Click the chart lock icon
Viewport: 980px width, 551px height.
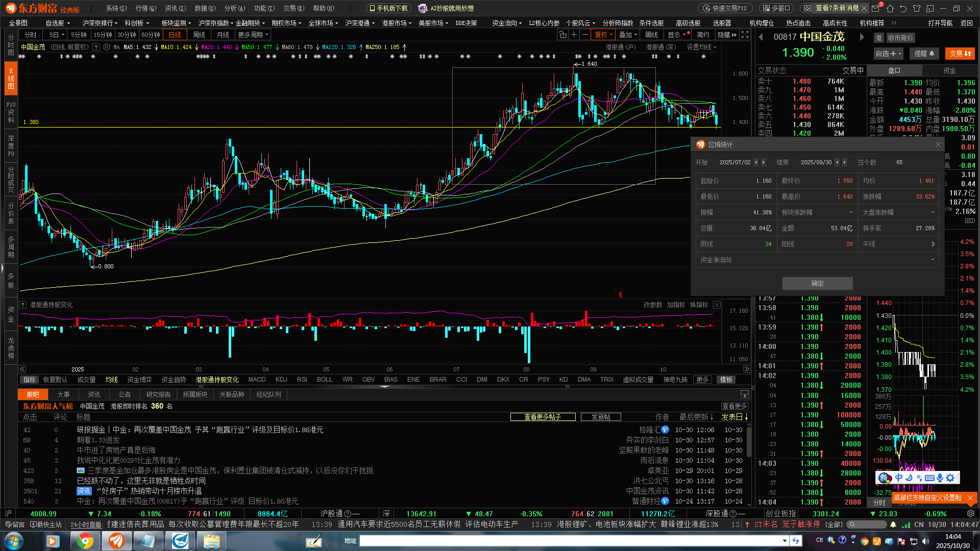pos(562,35)
